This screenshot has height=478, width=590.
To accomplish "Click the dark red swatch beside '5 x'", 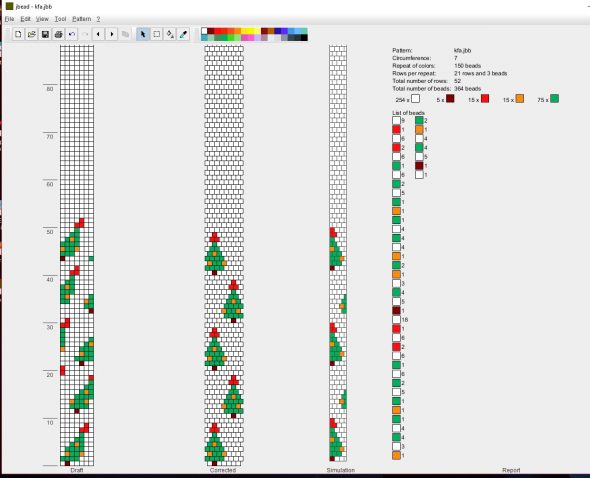I will pos(450,99).
